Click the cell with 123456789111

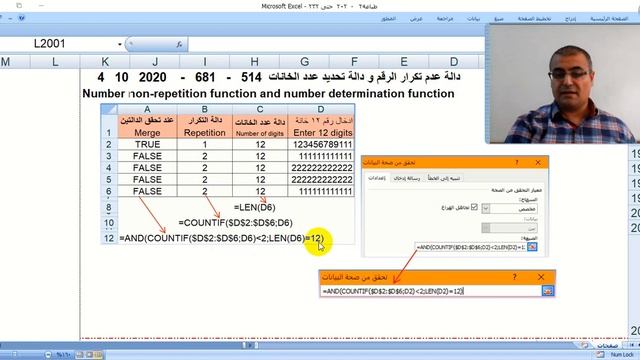(321, 144)
